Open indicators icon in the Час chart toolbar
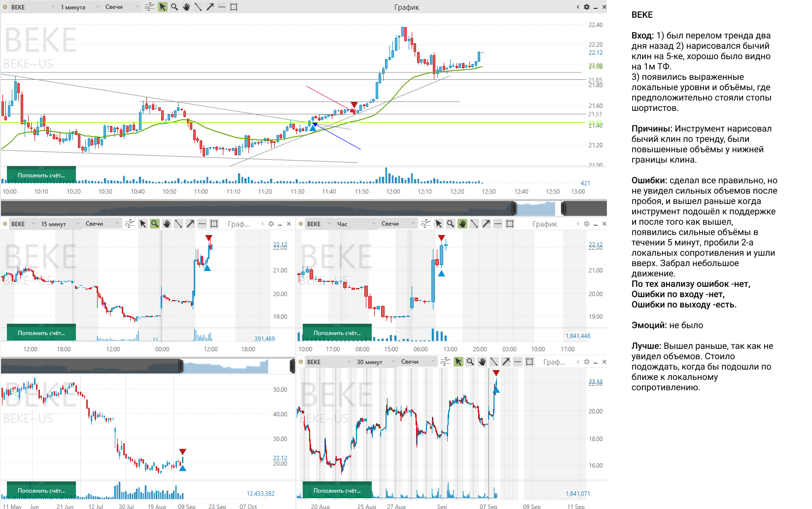Screen dimensions: 812x509 click(x=425, y=224)
